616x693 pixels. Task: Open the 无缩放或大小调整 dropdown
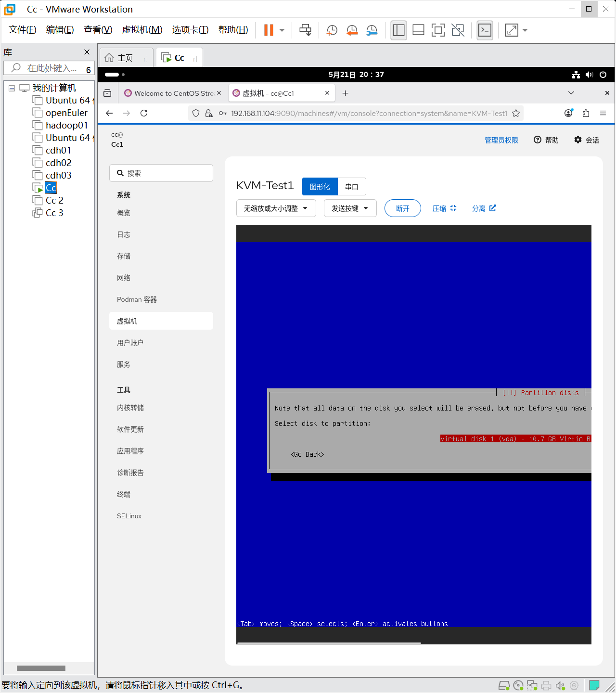pos(276,208)
